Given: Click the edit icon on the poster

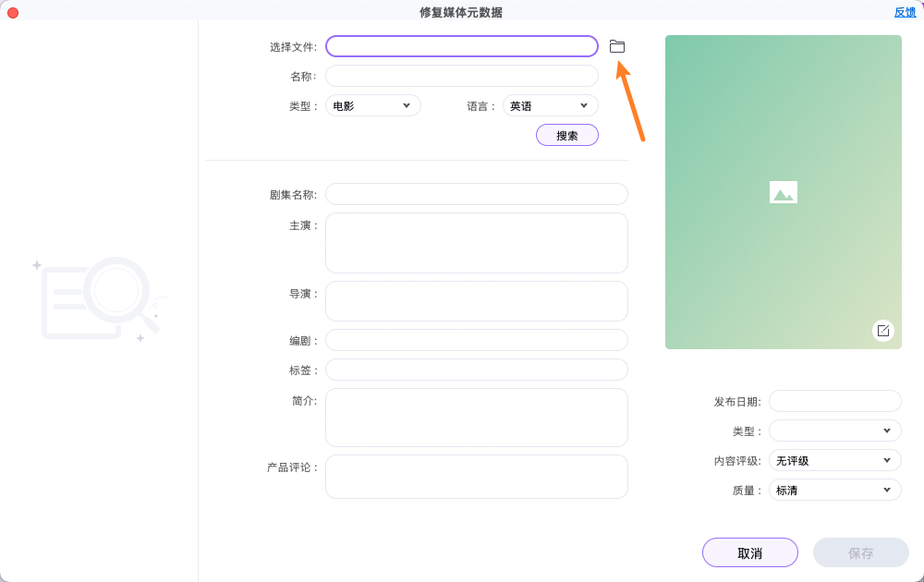Looking at the screenshot, I should click(883, 330).
